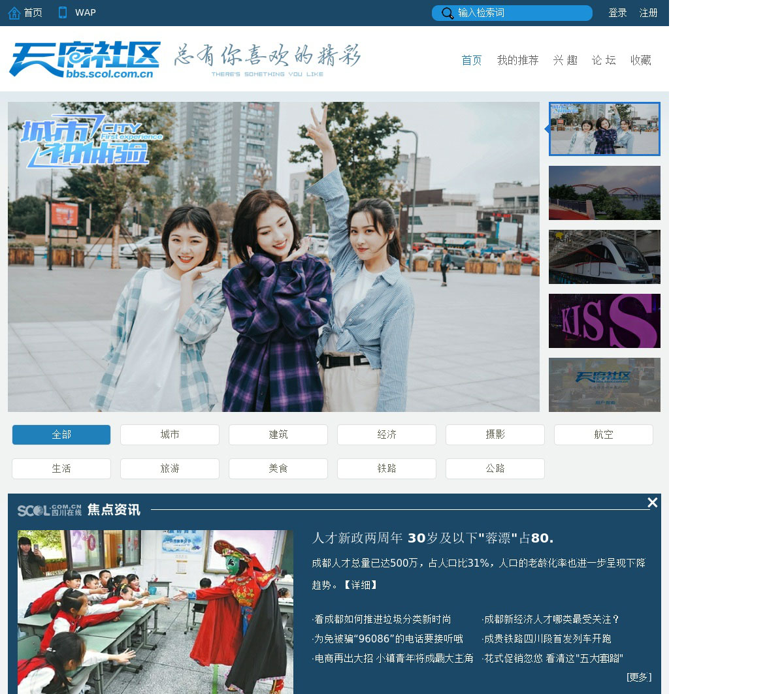Select the 摄影 category filter
784x694 pixels.
click(495, 435)
